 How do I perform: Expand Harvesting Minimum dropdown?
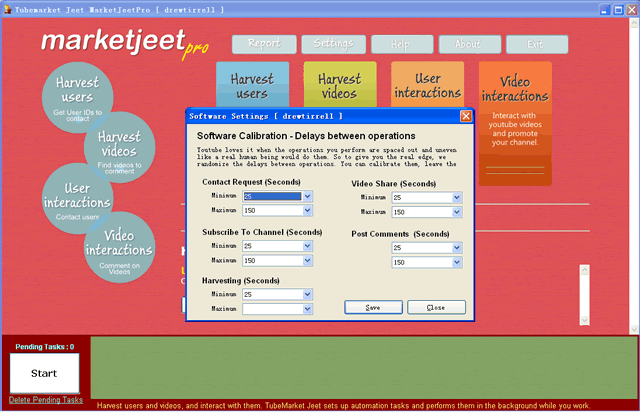click(307, 294)
